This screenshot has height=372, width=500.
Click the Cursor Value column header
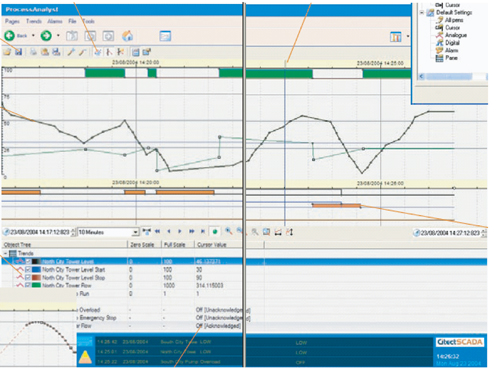212,245
